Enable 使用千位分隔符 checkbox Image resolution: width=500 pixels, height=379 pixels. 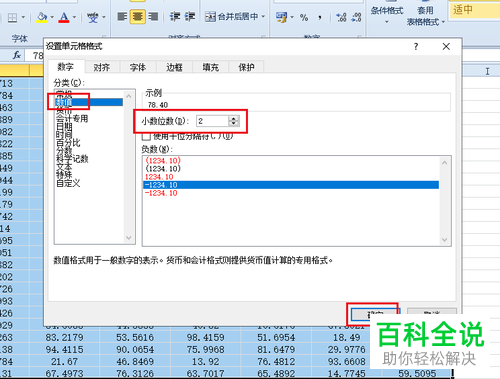point(146,136)
